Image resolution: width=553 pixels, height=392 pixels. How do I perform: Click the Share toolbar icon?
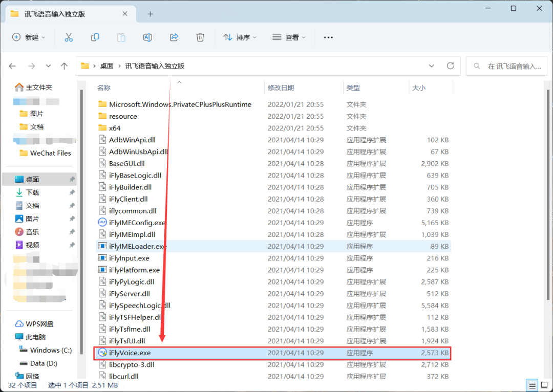click(174, 37)
